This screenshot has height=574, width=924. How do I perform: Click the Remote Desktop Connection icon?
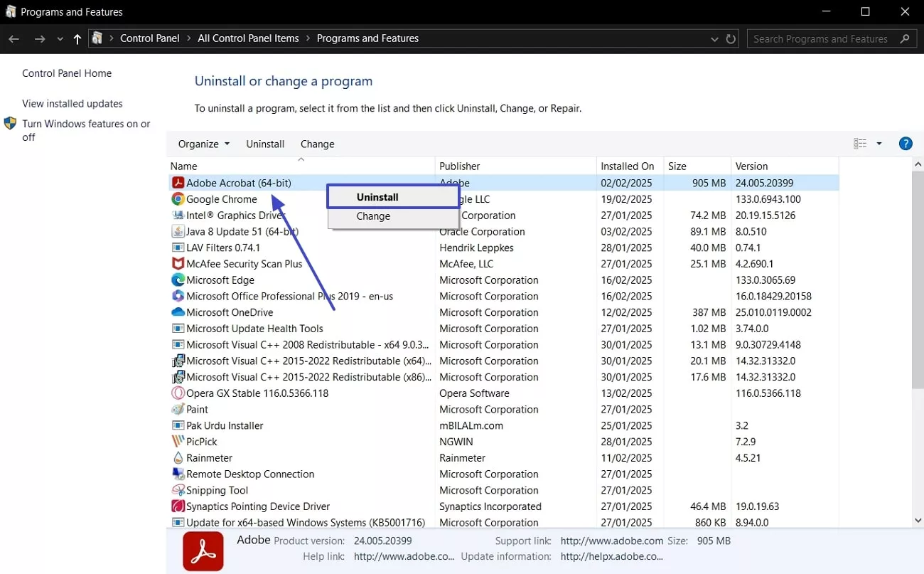(178, 474)
